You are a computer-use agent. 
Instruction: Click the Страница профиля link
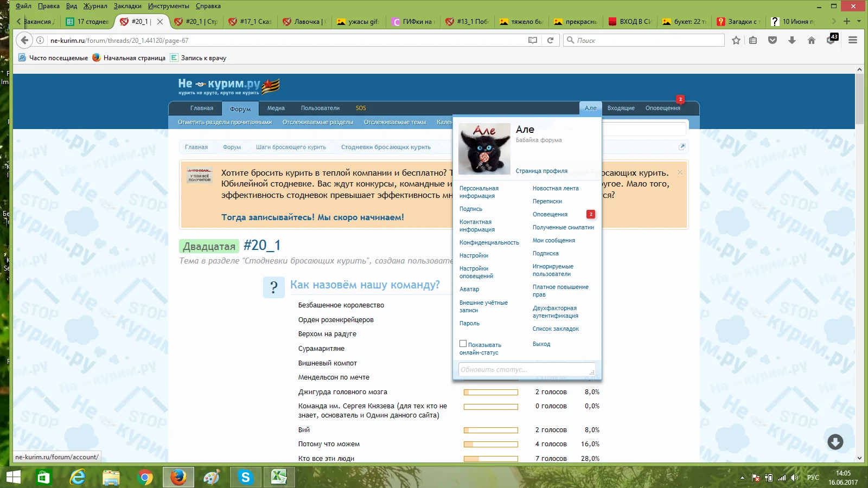pos(541,171)
